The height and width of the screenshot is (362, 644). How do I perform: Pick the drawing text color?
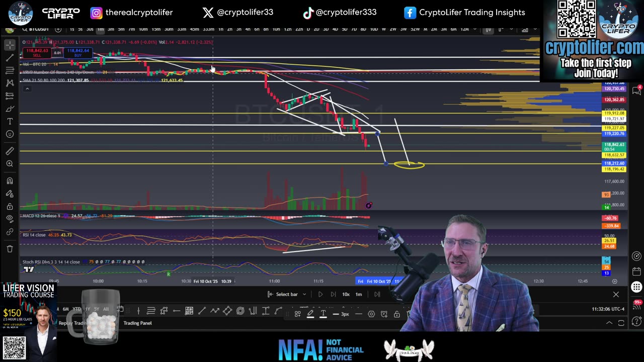[x=323, y=314]
